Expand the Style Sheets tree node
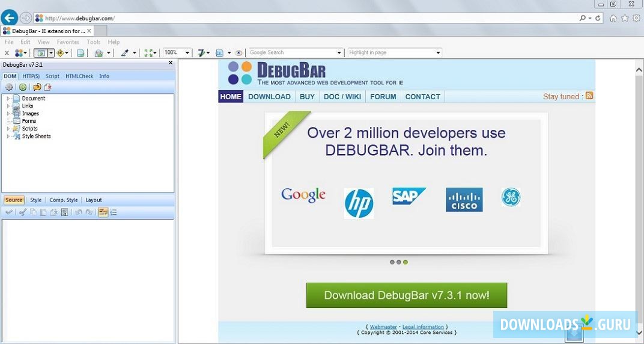Viewport: 644px width, 344px height. tap(8, 136)
